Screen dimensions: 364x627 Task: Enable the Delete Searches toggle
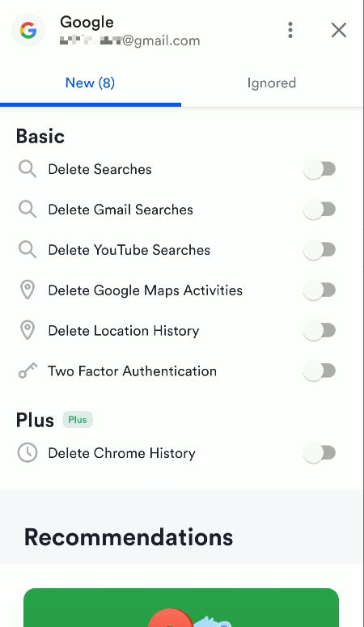click(x=320, y=169)
